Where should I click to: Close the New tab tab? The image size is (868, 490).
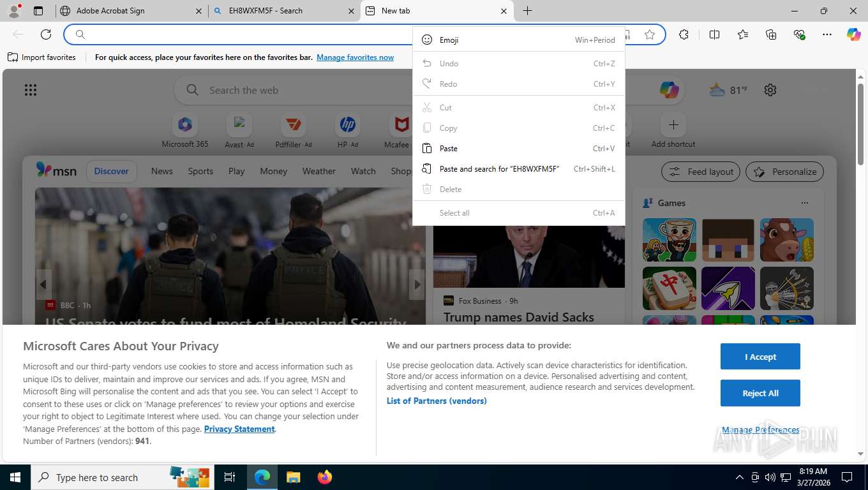tap(504, 11)
